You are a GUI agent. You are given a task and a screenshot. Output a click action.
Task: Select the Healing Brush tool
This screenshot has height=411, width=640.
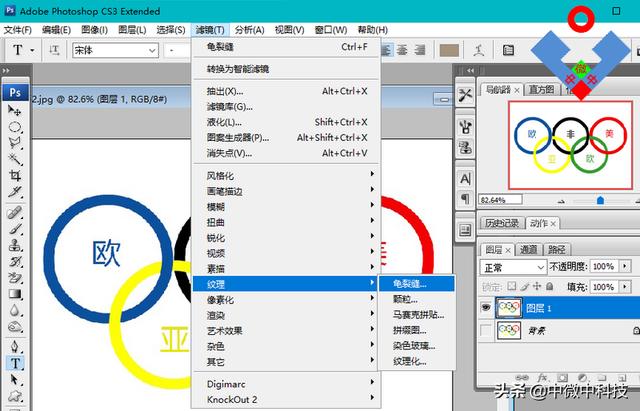[15, 213]
